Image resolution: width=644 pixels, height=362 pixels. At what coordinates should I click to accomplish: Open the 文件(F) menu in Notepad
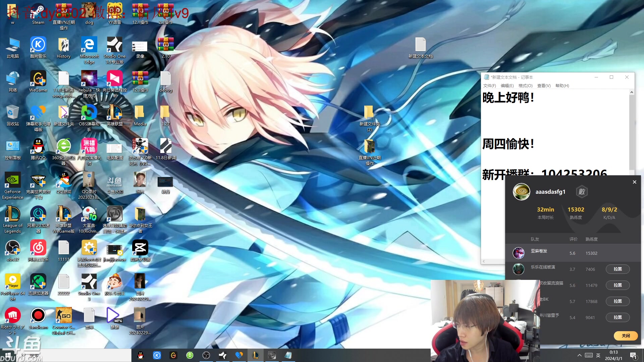pyautogui.click(x=489, y=86)
